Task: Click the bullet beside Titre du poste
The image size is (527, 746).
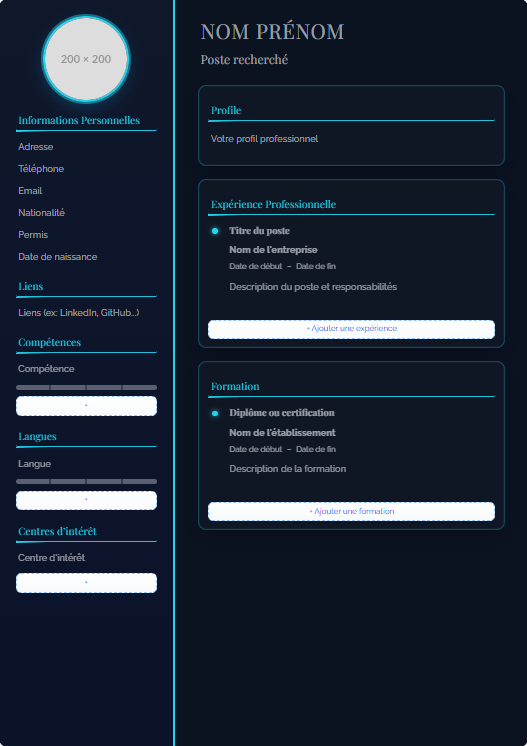Action: (215, 231)
